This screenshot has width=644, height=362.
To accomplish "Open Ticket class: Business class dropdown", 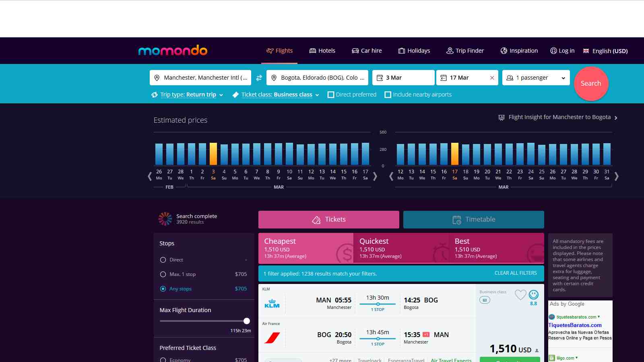I will point(280,95).
